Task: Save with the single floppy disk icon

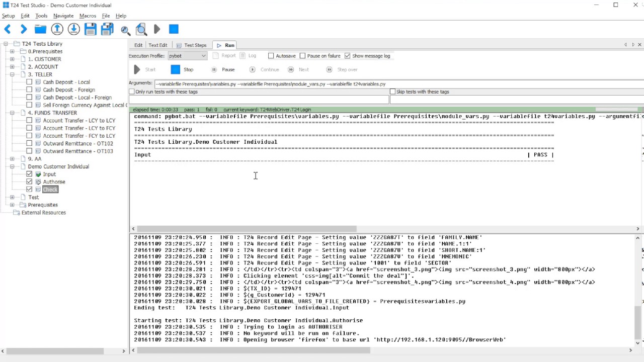Action: click(x=90, y=29)
